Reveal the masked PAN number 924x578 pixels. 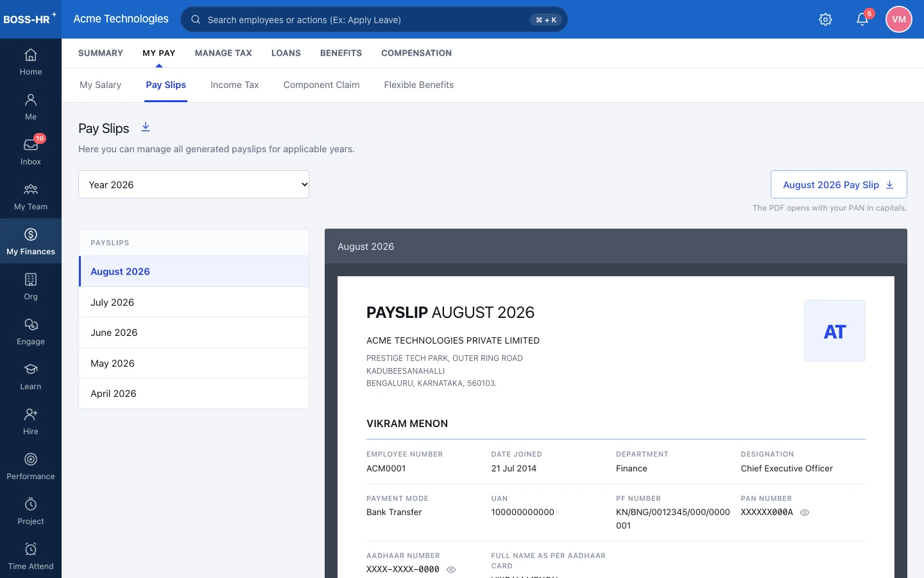click(x=805, y=512)
